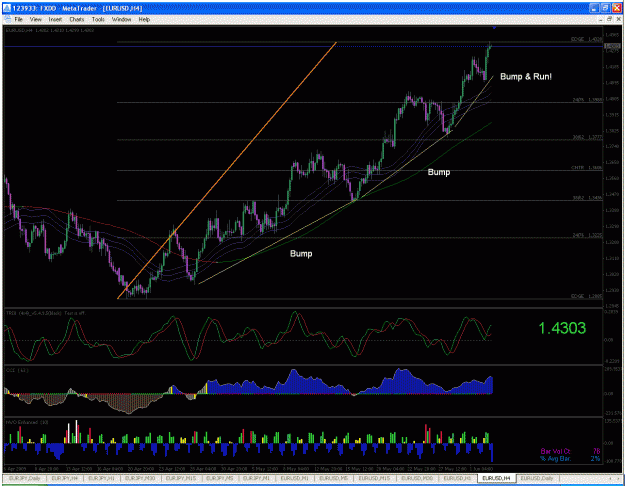625x486 pixels.
Task: Open the Tools menu
Action: point(98,19)
